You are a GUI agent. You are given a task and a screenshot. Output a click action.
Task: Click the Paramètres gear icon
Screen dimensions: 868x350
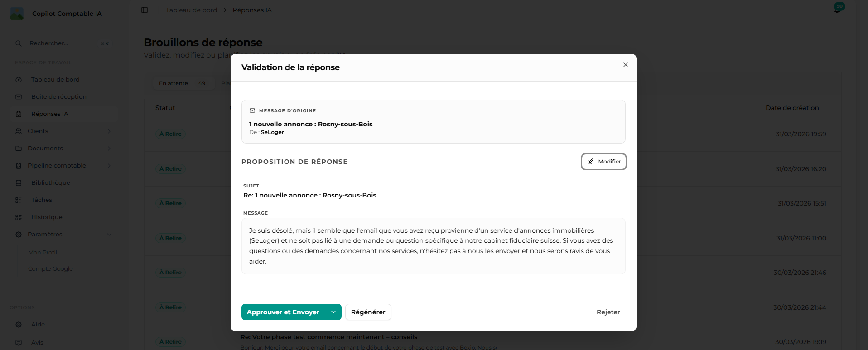click(x=19, y=235)
